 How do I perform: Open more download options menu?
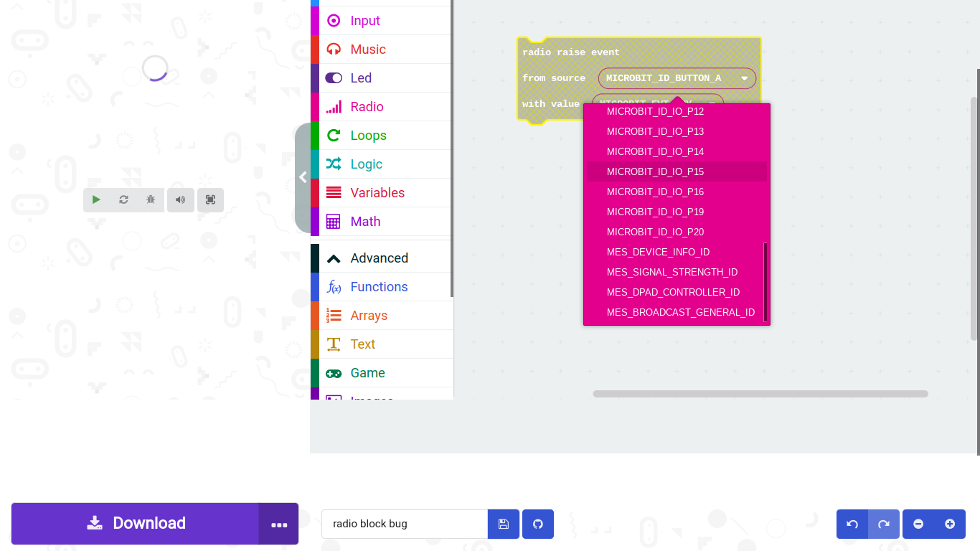tap(279, 524)
